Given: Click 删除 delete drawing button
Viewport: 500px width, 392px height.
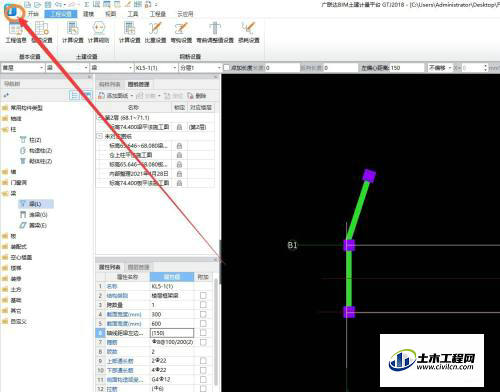Looking at the screenshot, I should (x=197, y=96).
